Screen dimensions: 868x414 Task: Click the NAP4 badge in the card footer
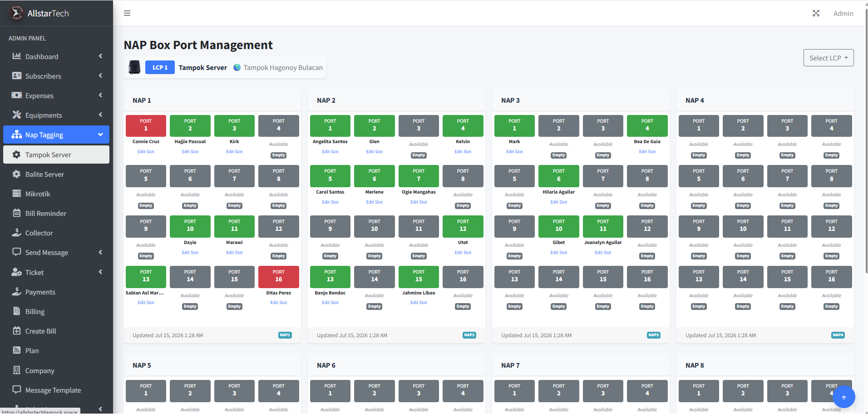pyautogui.click(x=838, y=335)
